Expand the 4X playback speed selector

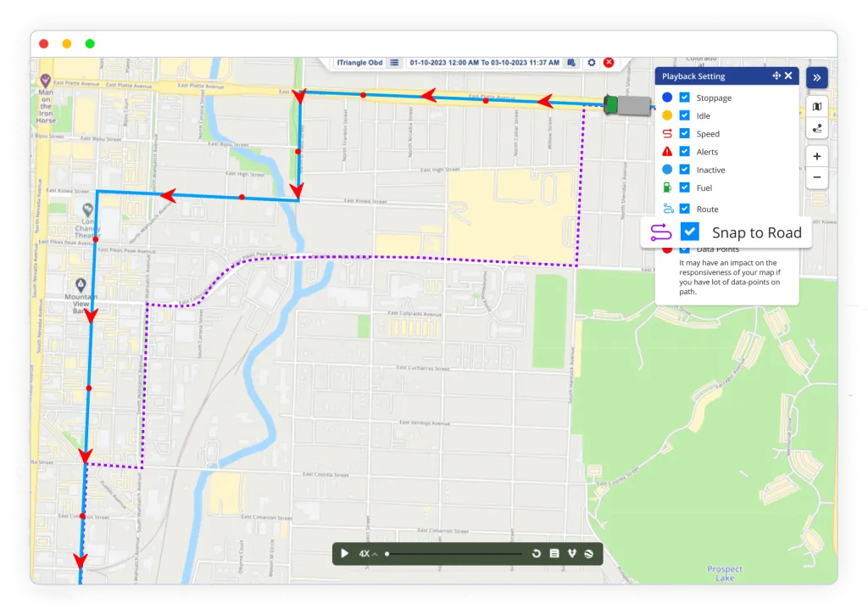pyautogui.click(x=367, y=554)
